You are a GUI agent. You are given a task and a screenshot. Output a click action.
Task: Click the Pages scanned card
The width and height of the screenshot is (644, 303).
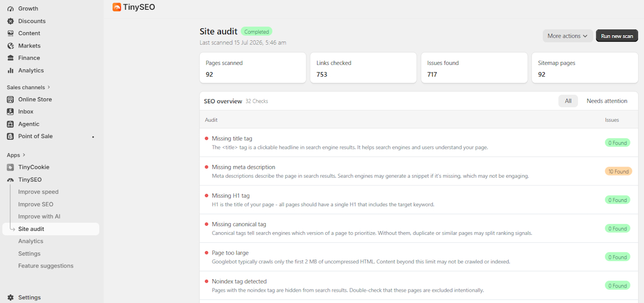click(253, 68)
